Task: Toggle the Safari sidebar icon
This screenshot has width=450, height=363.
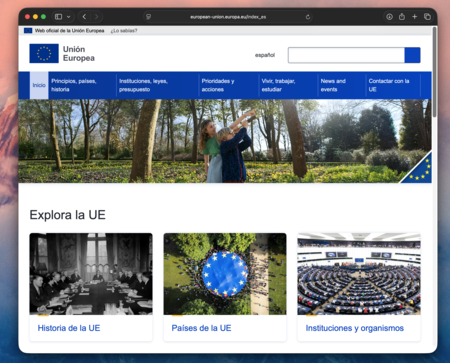Action: [58, 17]
